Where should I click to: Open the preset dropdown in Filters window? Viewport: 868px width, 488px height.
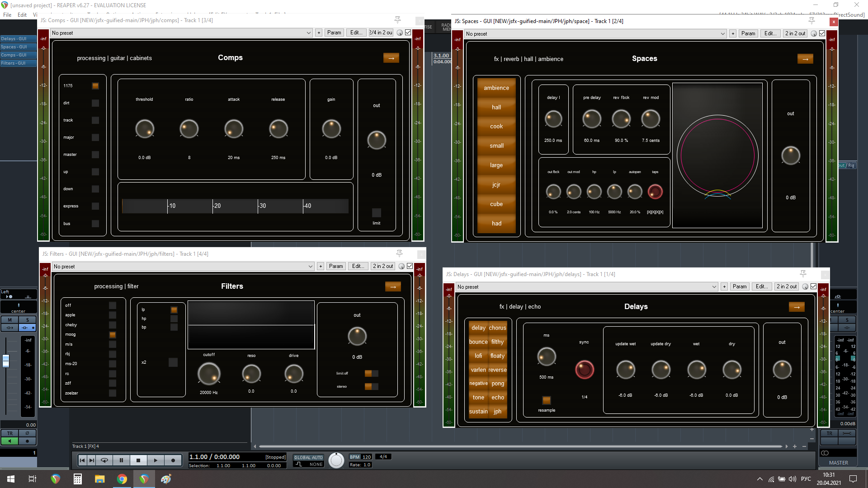(183, 266)
